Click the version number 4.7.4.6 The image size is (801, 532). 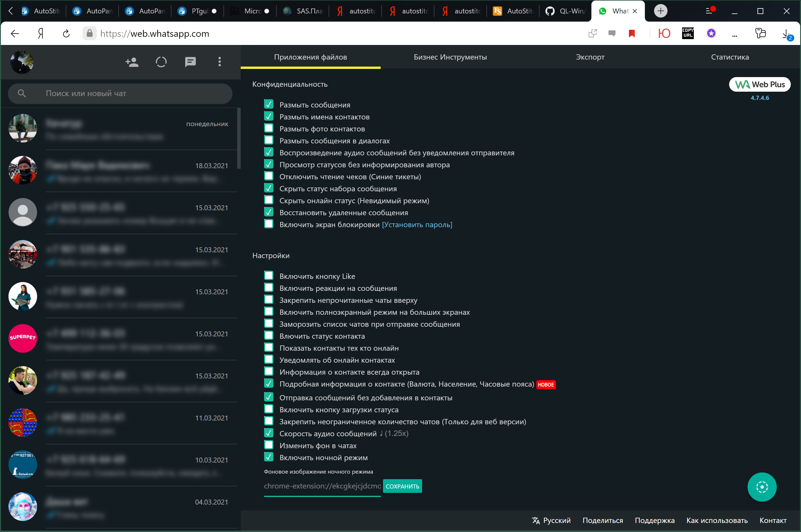[x=760, y=98]
